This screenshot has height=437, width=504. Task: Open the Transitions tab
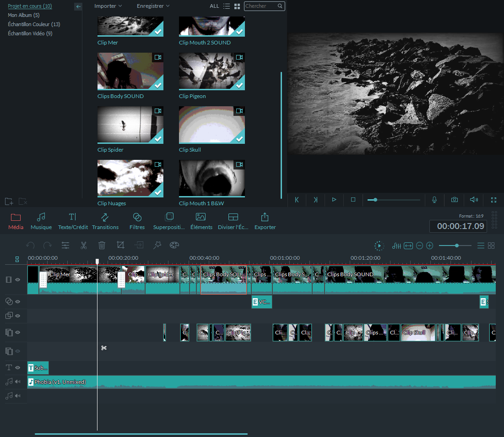[105, 221]
